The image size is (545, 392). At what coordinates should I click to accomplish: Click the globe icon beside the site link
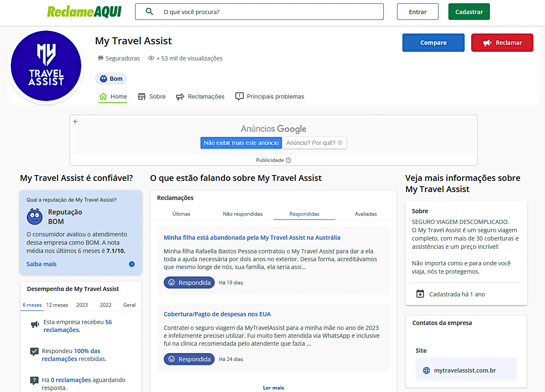(426, 370)
